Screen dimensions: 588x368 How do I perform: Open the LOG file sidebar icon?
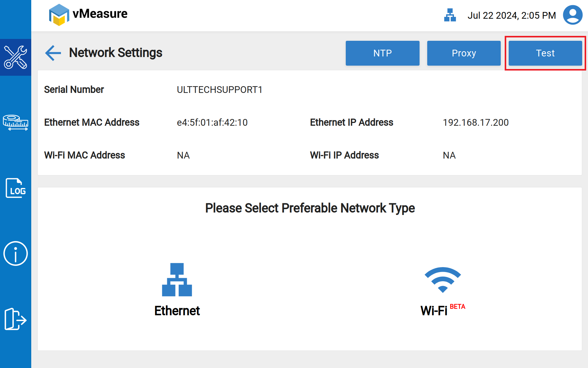coord(15,188)
